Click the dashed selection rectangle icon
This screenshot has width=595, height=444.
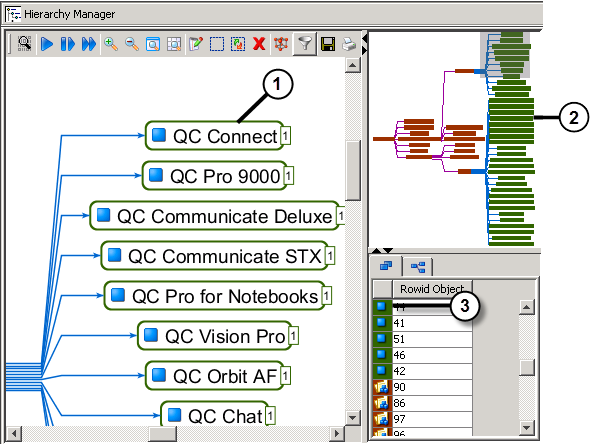217,44
